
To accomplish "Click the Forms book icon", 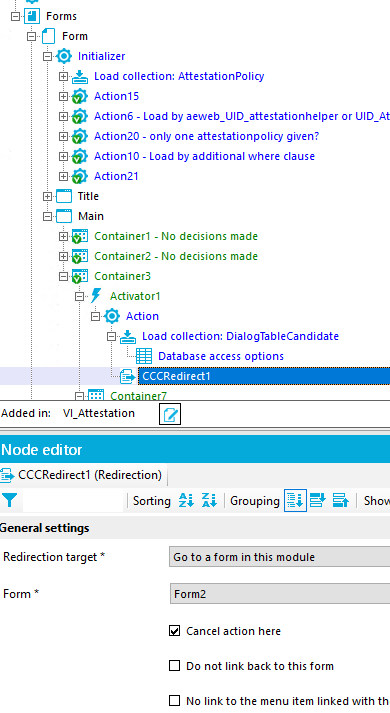I will pyautogui.click(x=32, y=16).
